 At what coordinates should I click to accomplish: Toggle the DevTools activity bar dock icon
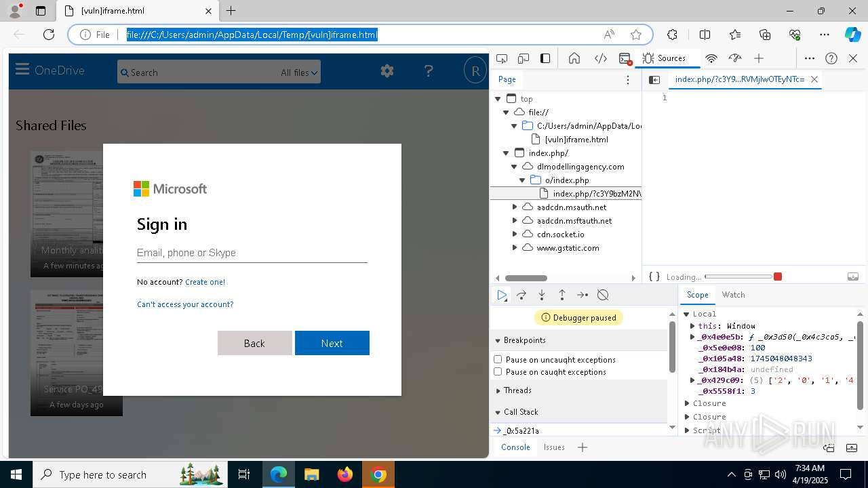(545, 58)
